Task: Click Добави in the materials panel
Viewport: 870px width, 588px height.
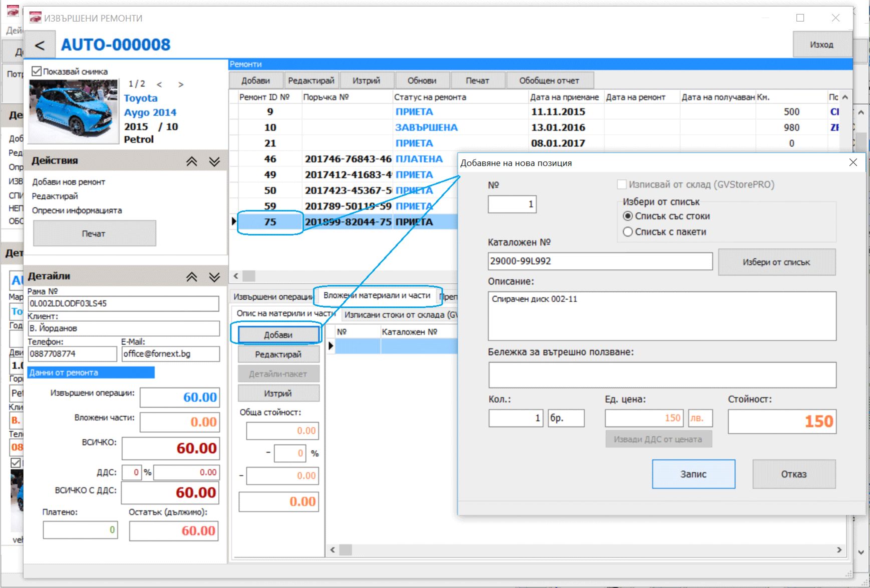Action: pyautogui.click(x=278, y=335)
